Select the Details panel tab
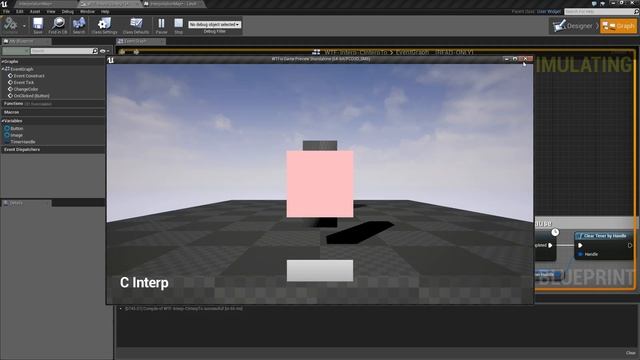This screenshot has width=640, height=360. (x=26, y=203)
